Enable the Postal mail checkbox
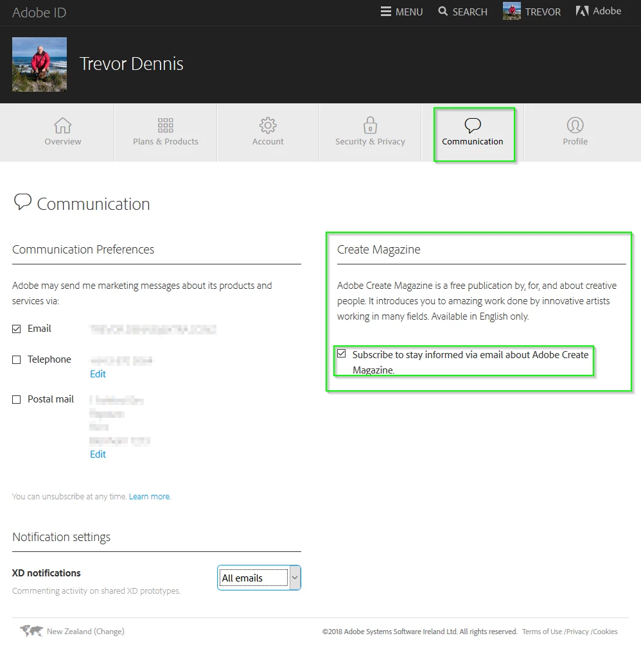The image size is (641, 672). point(16,399)
